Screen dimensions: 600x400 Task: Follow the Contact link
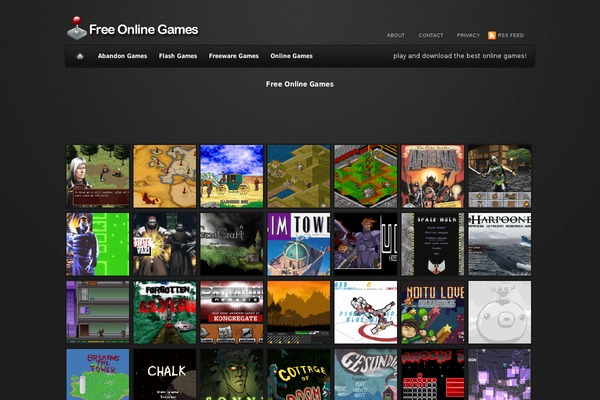(431, 35)
